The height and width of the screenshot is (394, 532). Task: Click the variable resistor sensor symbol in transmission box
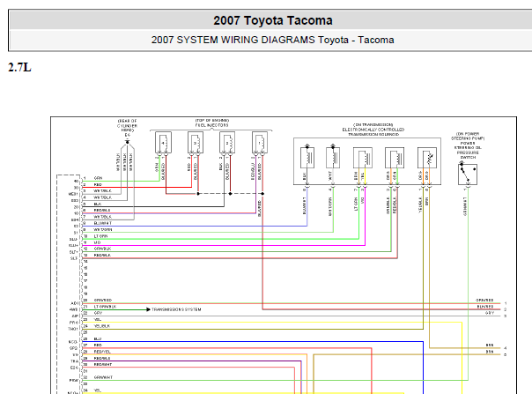pos(427,158)
